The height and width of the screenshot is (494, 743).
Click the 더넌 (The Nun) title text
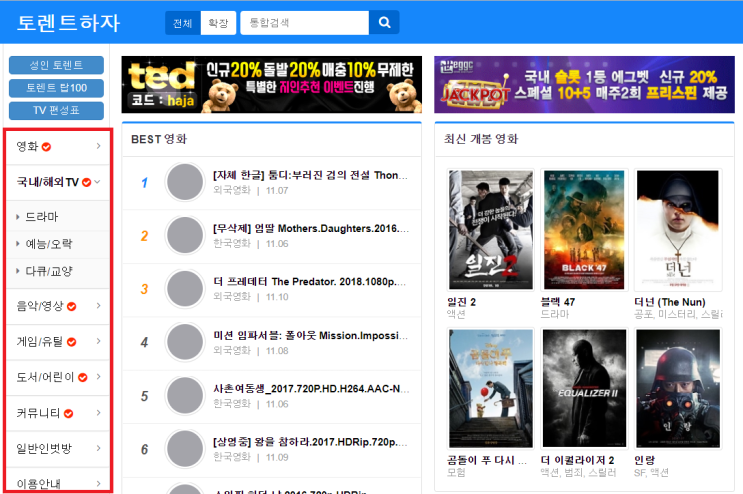[670, 302]
